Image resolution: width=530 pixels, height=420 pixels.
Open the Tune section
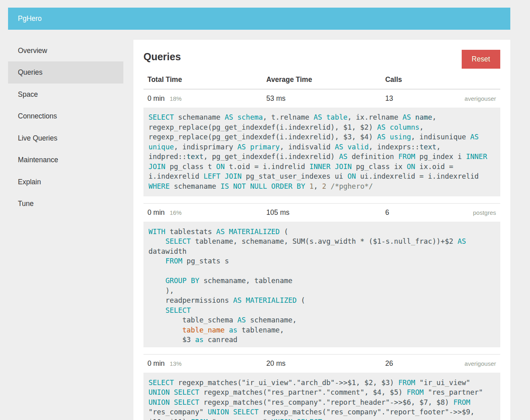pos(26,203)
